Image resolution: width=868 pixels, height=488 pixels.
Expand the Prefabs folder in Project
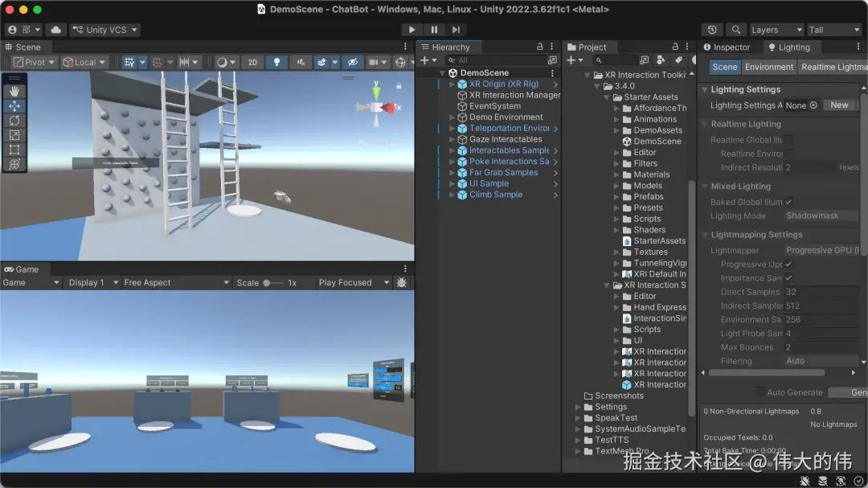click(x=616, y=197)
